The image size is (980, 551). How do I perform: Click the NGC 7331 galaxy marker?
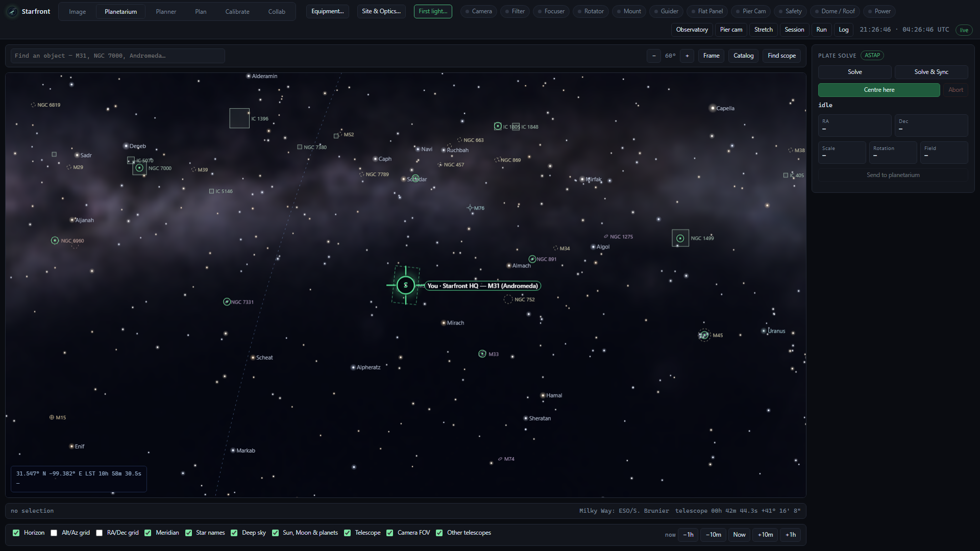click(x=227, y=302)
